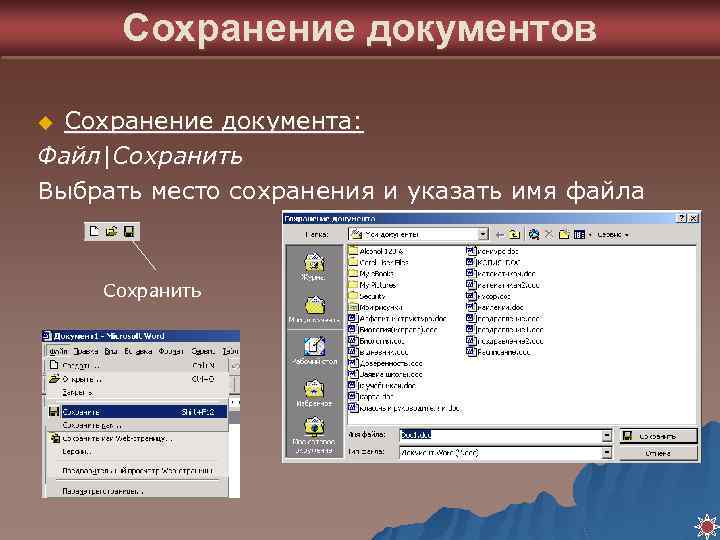
Task: Click the Open folder icon in the small toolbar
Action: (112, 231)
